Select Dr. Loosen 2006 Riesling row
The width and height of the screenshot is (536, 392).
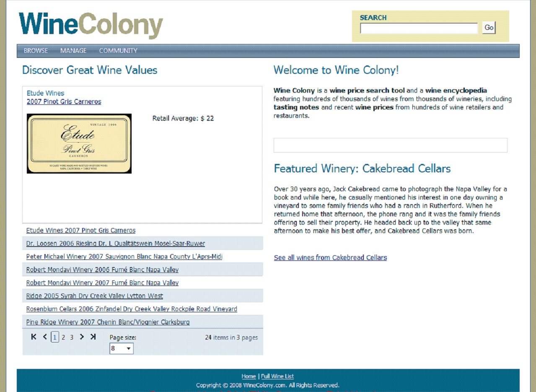click(142, 243)
